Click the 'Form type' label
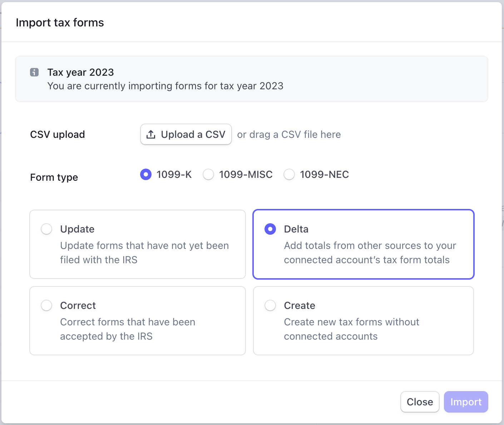Image resolution: width=504 pixels, height=425 pixels. click(x=54, y=177)
